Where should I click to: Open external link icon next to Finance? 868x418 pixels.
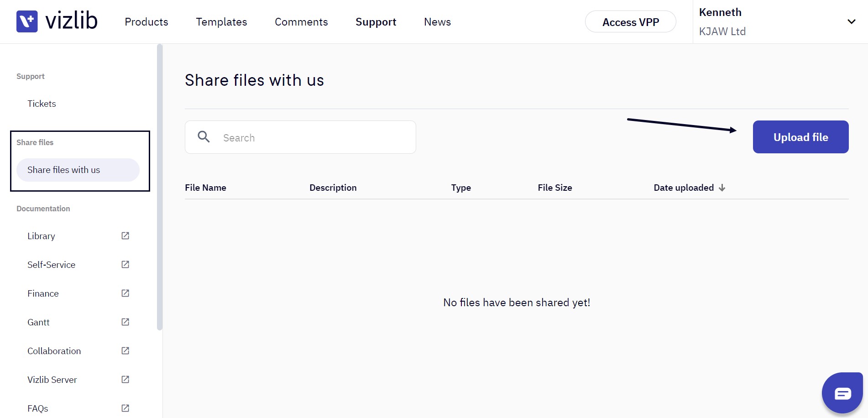[125, 293]
